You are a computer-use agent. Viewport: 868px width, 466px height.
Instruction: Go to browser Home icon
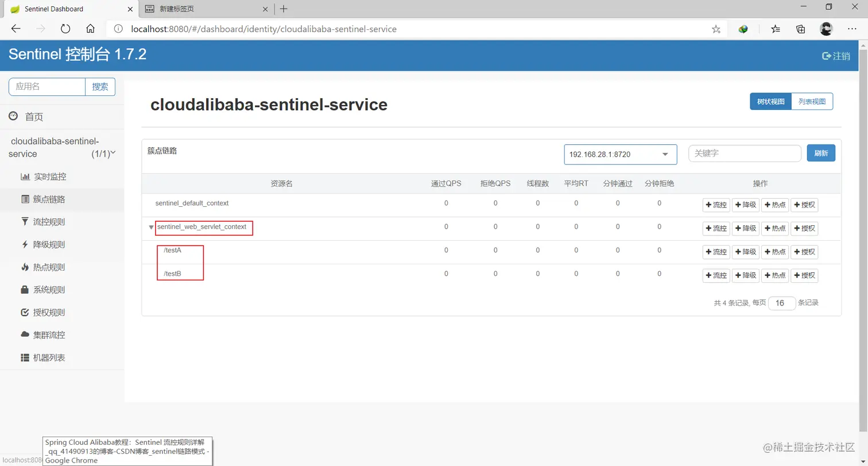tap(90, 29)
